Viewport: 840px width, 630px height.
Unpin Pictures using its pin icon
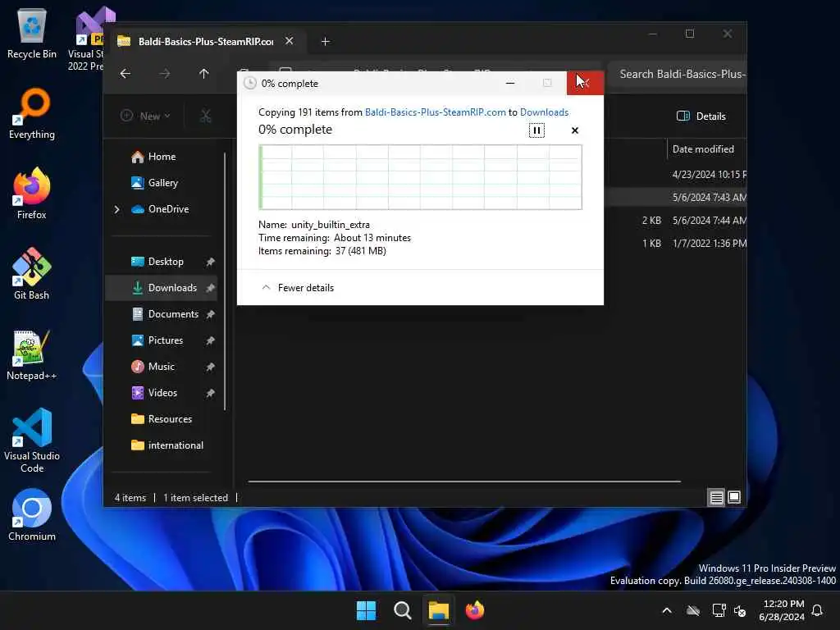210,340
